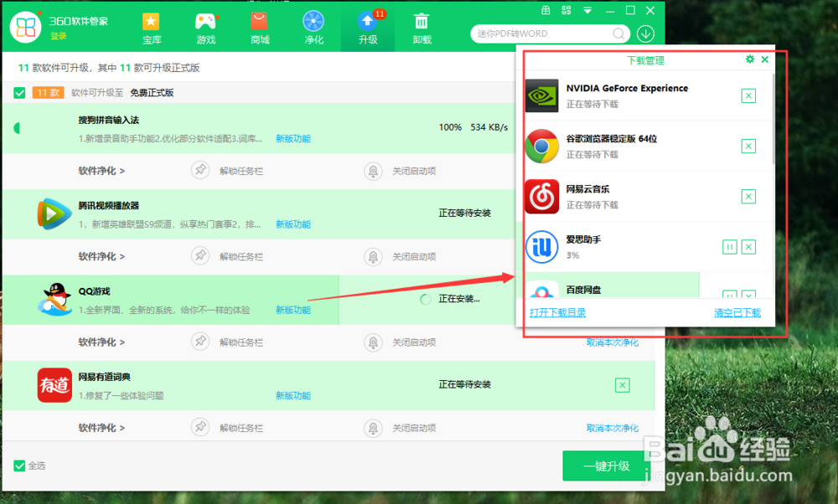Viewport: 838px width, 504px height.
Task: Click the pin icon 解锁任务栏 under QQ游戏
Action: coord(200,342)
